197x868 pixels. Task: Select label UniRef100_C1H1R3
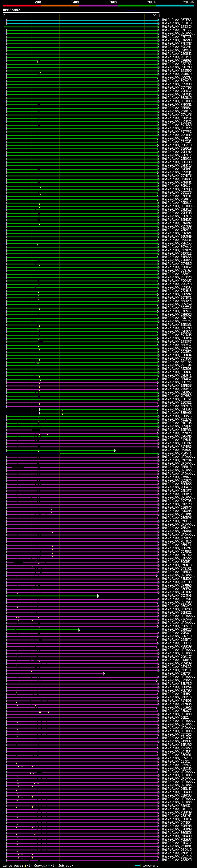click(176, 504)
